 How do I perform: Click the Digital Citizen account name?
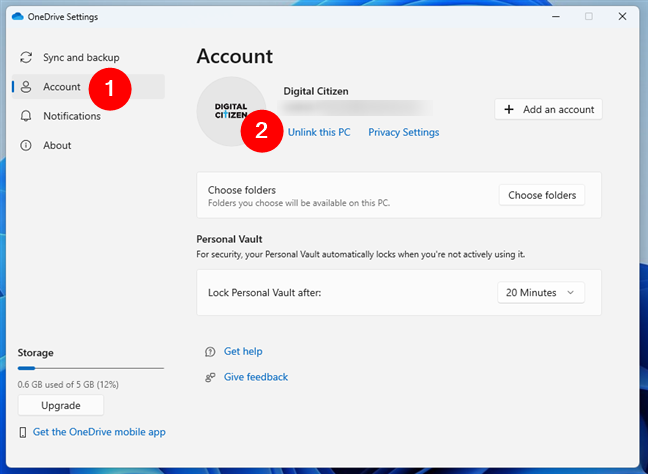[316, 91]
